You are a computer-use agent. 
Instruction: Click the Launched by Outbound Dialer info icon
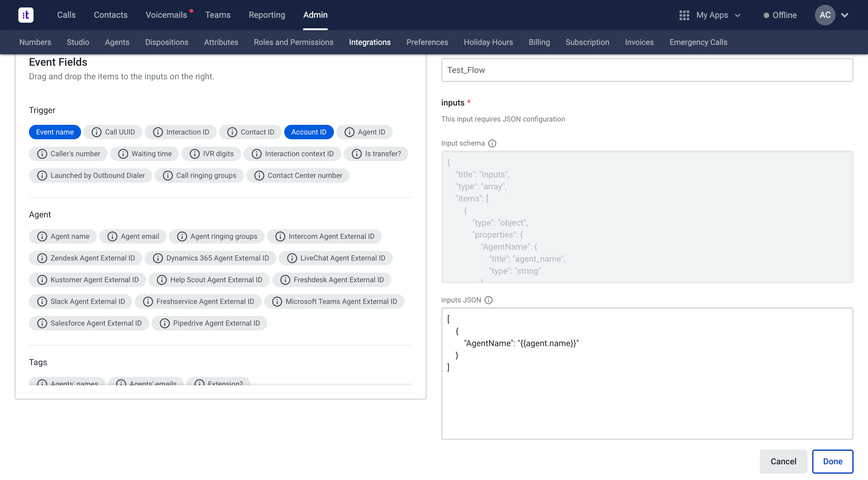pyautogui.click(x=42, y=175)
